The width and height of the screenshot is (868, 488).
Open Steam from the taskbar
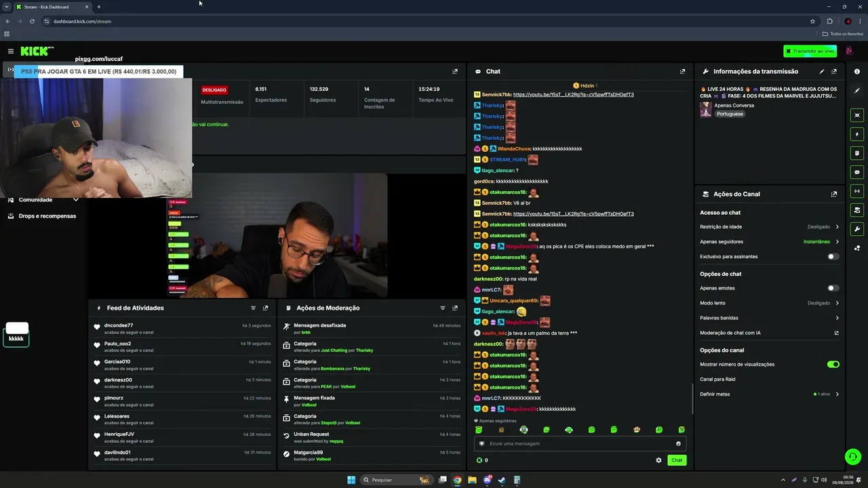click(502, 480)
